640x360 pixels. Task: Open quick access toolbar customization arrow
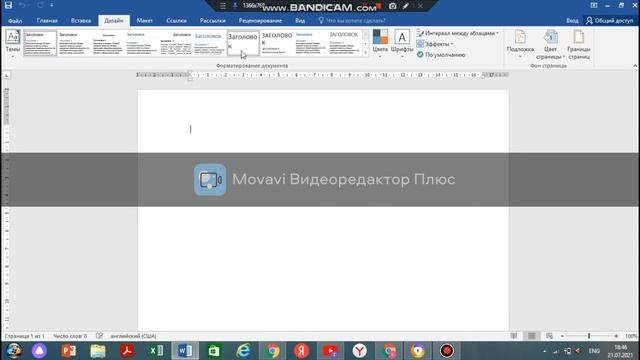[x=52, y=5]
